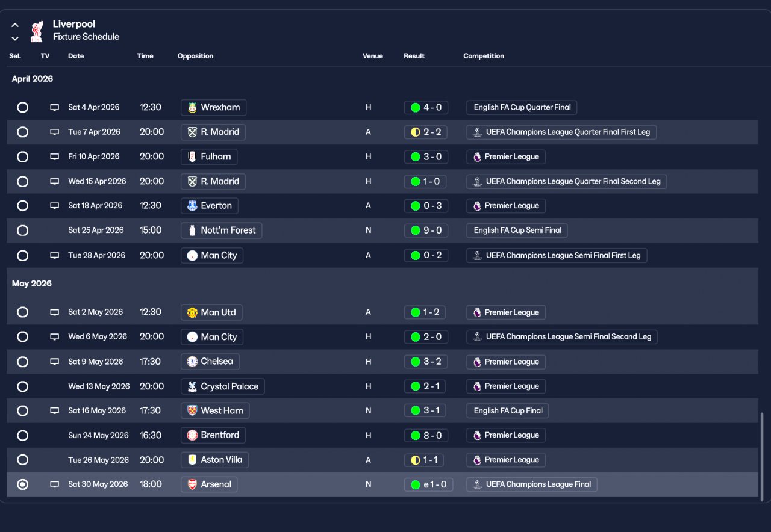Click Champions League logo in Arsenal final row
The image size is (771, 532).
(x=477, y=484)
